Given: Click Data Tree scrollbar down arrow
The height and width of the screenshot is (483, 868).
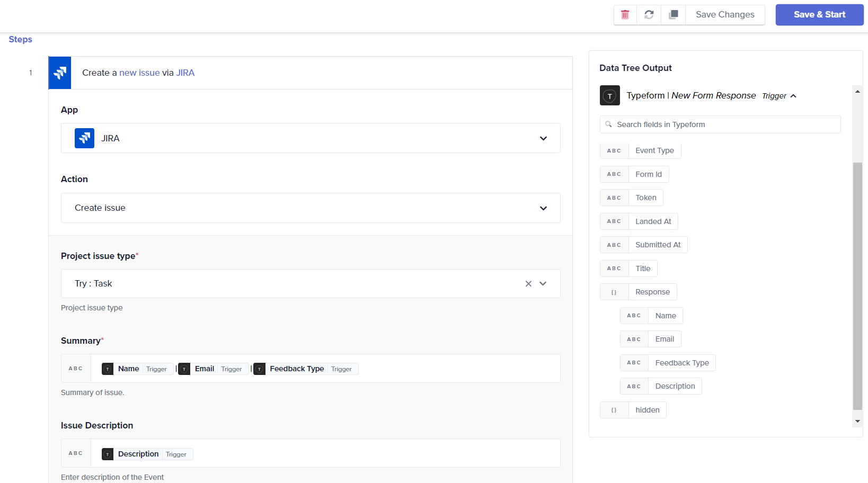Looking at the screenshot, I should 857,422.
